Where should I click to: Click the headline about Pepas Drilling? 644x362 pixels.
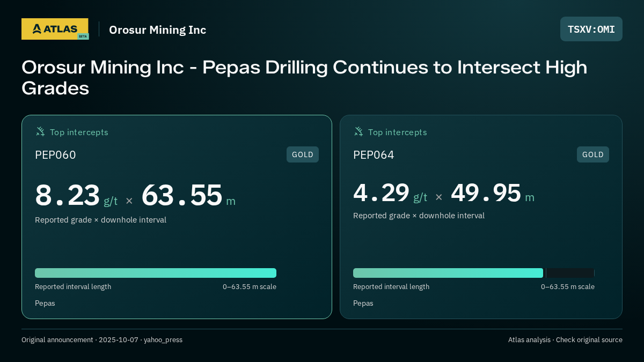(x=304, y=78)
